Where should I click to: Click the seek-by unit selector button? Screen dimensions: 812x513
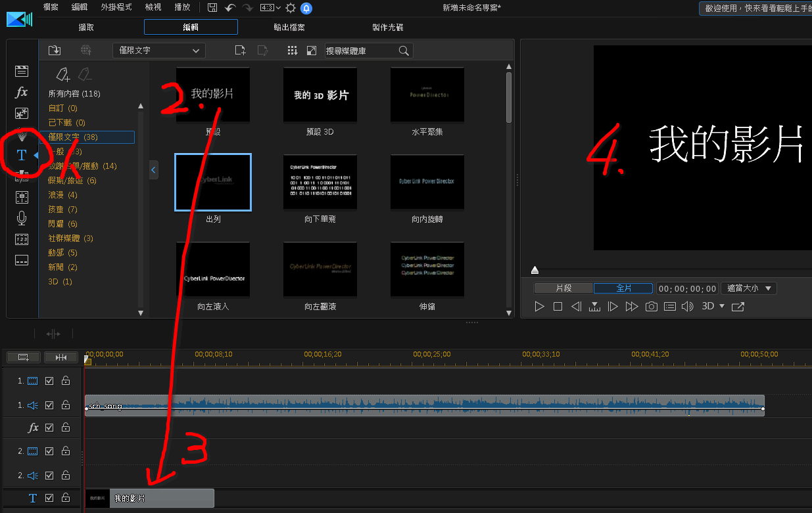(594, 306)
